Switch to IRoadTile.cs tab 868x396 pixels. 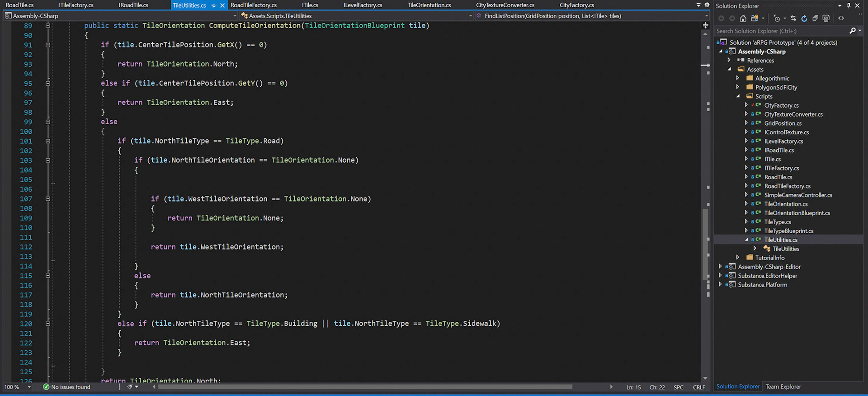(x=133, y=5)
